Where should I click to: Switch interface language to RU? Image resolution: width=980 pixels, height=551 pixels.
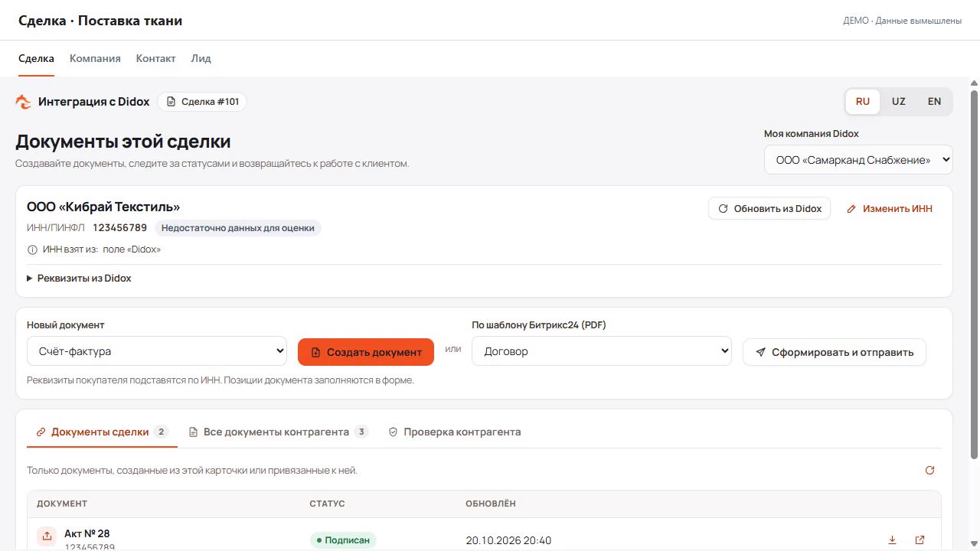(x=863, y=102)
